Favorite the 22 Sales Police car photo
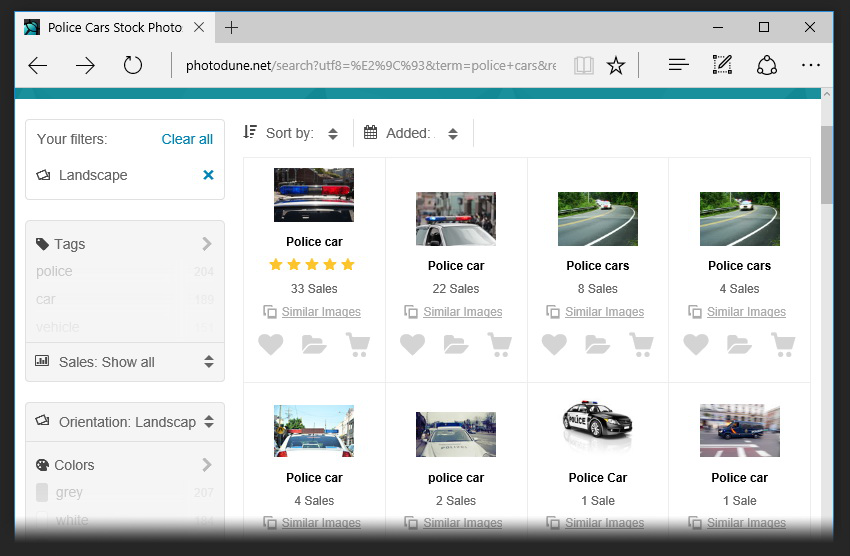This screenshot has height=556, width=850. point(413,345)
